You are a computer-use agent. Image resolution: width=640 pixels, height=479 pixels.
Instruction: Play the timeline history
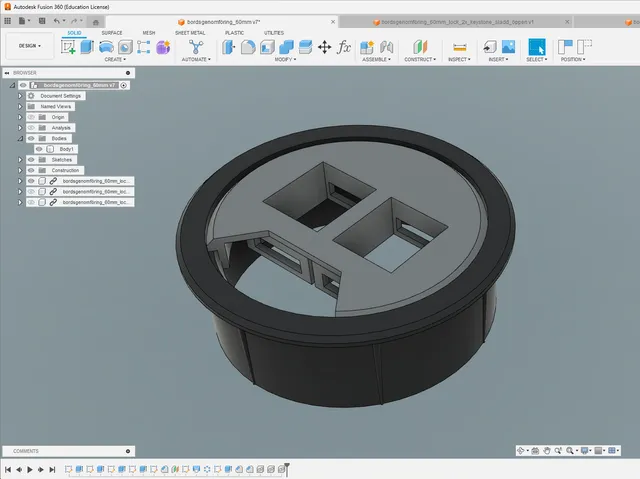(x=30, y=470)
